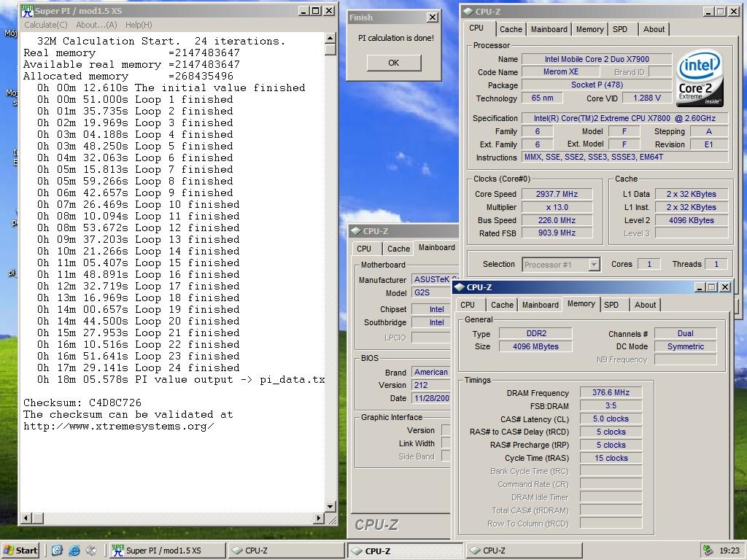Click the CPU-Z Mainboard window title icon
747x560 pixels.
[x=356, y=231]
